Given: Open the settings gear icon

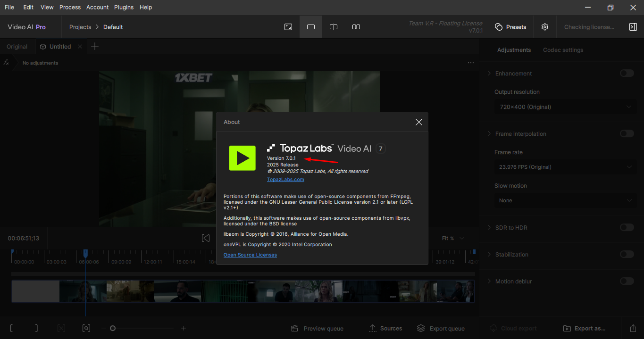Looking at the screenshot, I should tap(545, 27).
